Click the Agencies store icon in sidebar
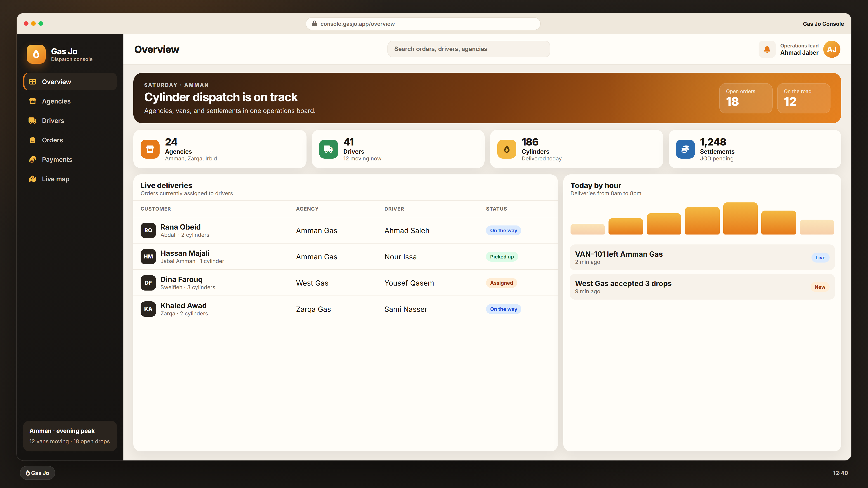The height and width of the screenshot is (488, 868). pos(33,101)
